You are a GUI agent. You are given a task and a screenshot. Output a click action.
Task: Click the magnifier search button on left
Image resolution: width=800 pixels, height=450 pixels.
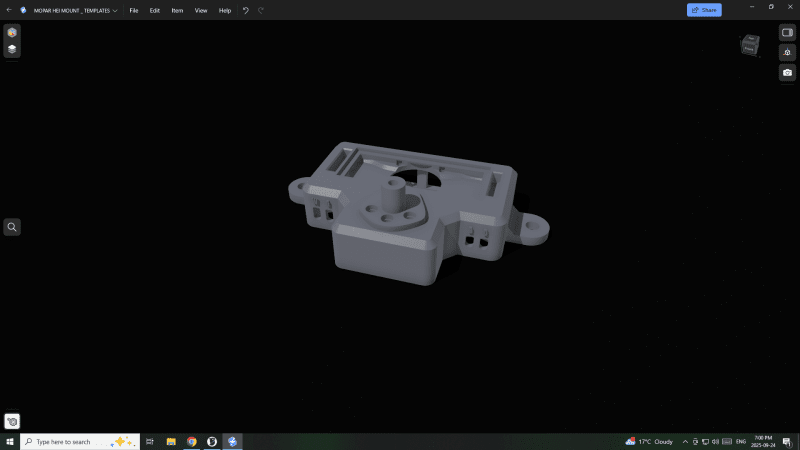coord(12,227)
